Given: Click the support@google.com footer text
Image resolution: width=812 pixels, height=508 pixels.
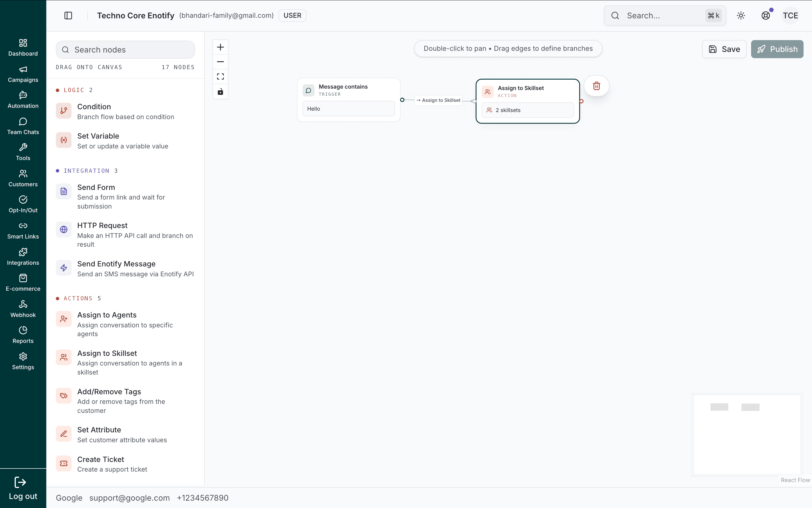Looking at the screenshot, I should coord(129,498).
